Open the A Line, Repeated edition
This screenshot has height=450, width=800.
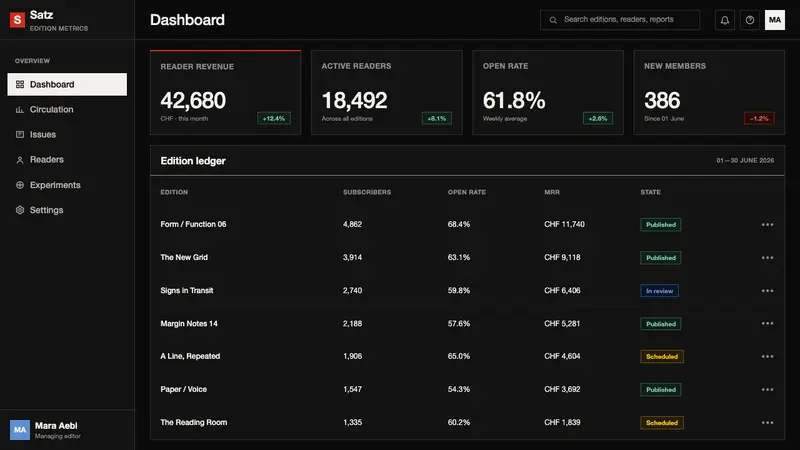click(x=190, y=356)
